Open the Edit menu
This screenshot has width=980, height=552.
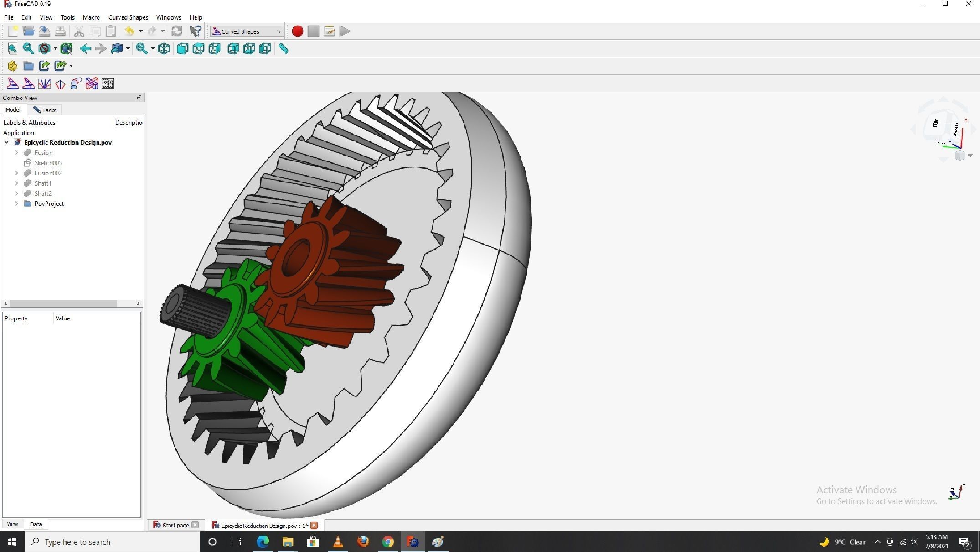[x=26, y=17]
